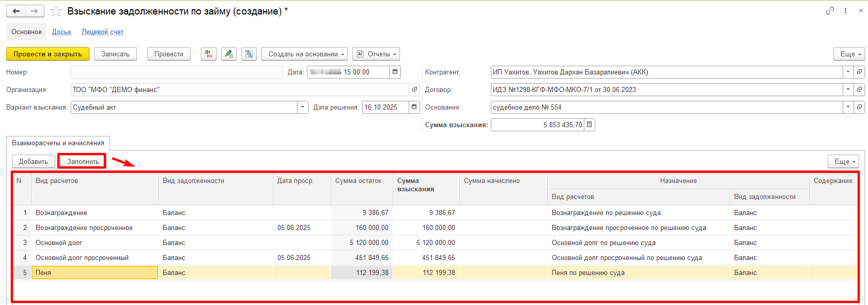Open the Дт/Кт accounting entries icon
Image resolution: width=868 pixels, height=305 pixels.
click(209, 54)
